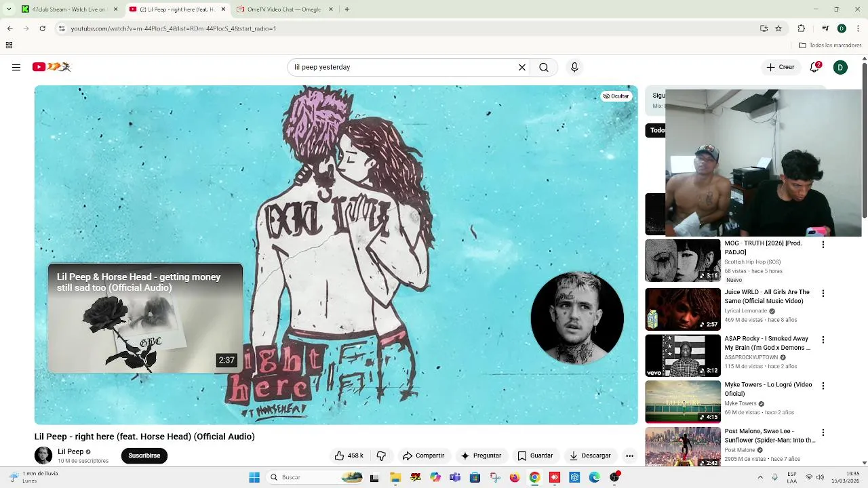Go to YouTube home via logo
Image resolution: width=868 pixels, height=488 pixels.
52,67
